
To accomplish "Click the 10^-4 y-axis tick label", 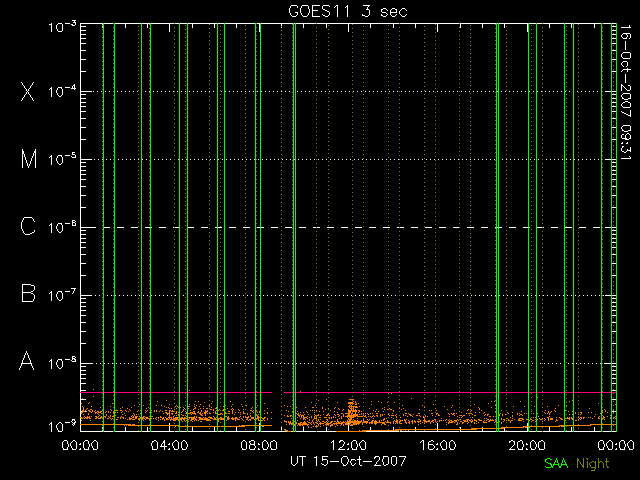I will click(62, 91).
